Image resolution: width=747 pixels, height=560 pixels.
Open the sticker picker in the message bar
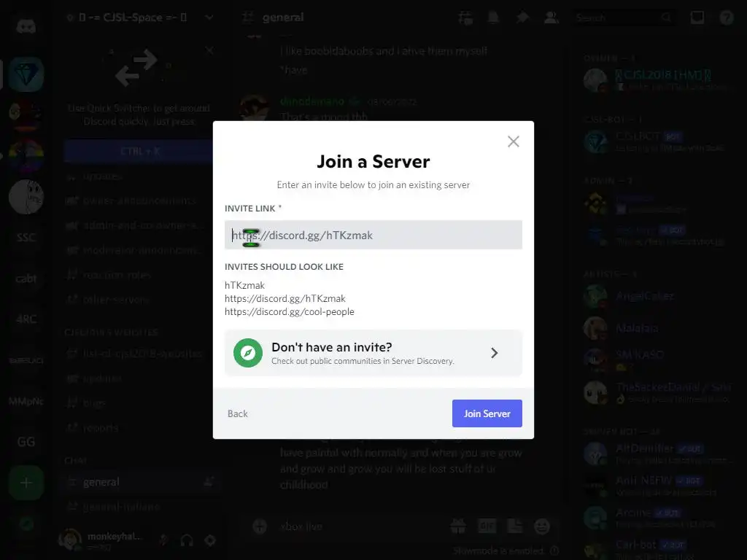tap(514, 526)
